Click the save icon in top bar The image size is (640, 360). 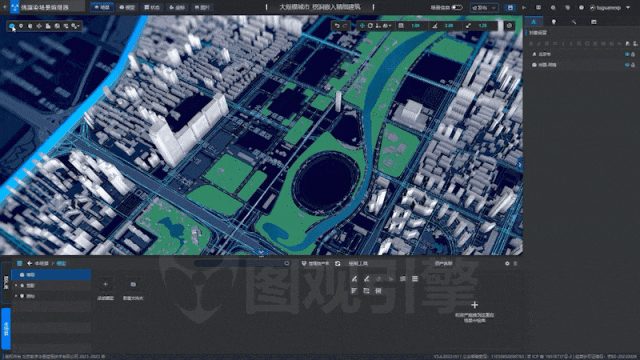click(510, 7)
